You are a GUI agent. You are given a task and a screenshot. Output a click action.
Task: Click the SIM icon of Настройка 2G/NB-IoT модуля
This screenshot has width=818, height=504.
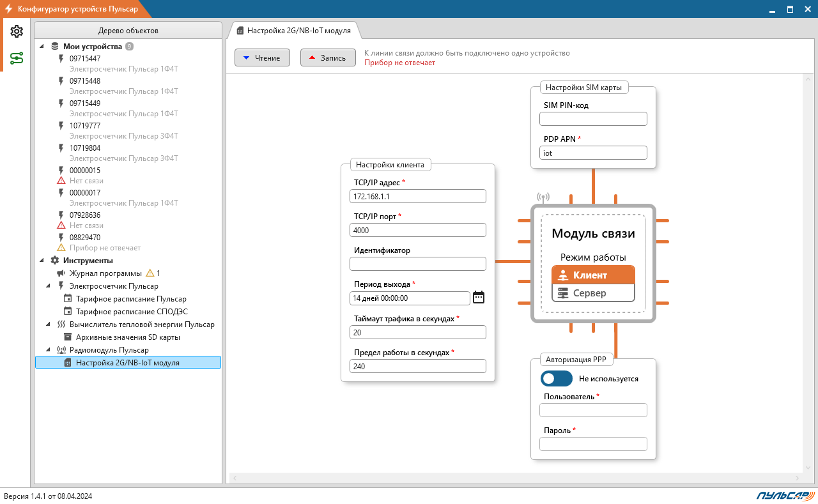[x=68, y=363]
